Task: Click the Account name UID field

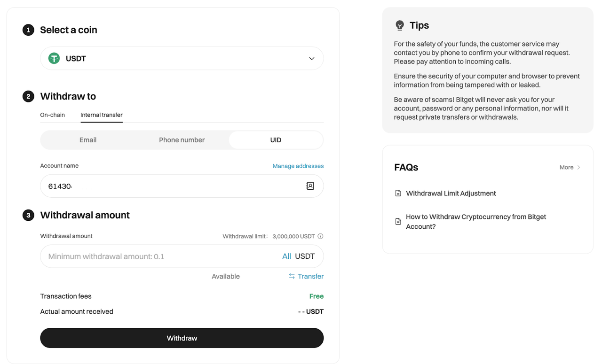Action: click(169, 186)
